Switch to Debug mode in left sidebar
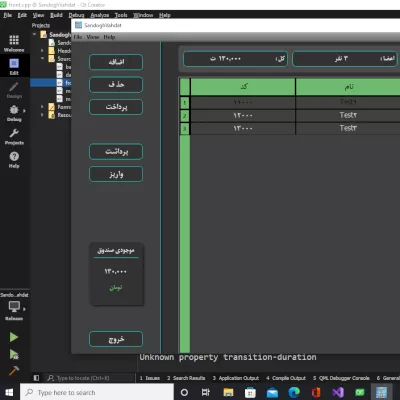 (14, 113)
